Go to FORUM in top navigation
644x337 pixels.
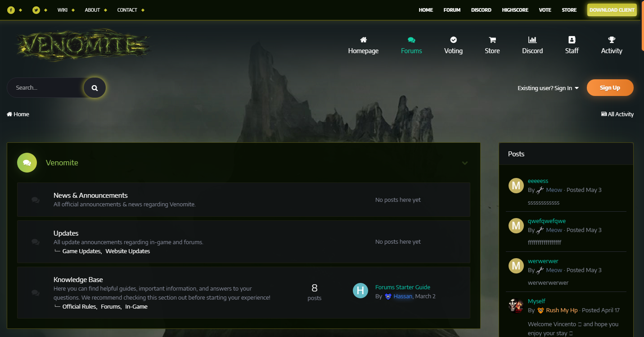452,10
